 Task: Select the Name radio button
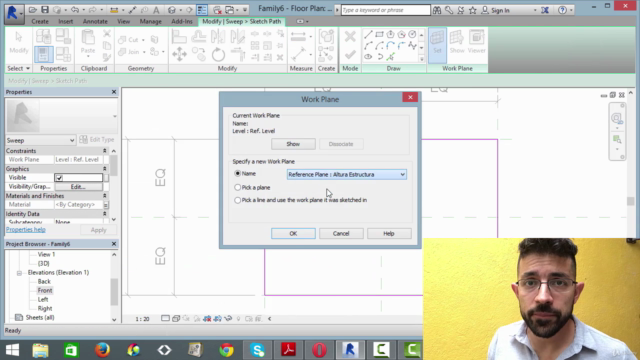238,173
